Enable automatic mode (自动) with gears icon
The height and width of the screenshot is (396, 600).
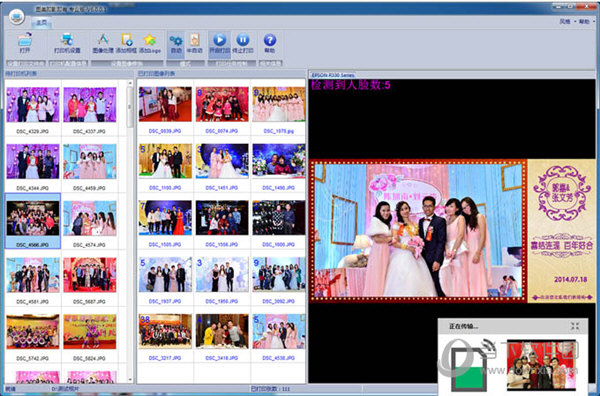(x=176, y=43)
